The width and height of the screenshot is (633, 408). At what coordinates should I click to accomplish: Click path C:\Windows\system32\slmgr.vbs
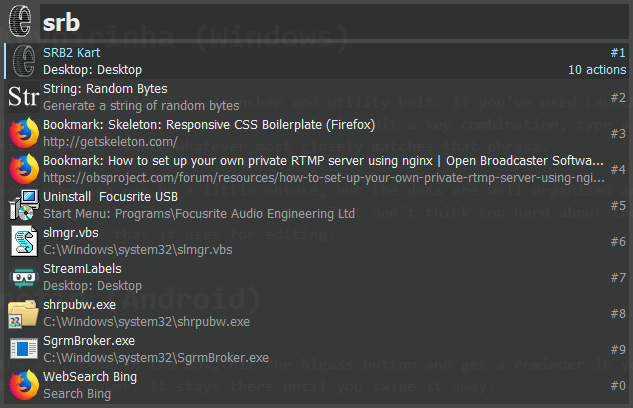[138, 250]
